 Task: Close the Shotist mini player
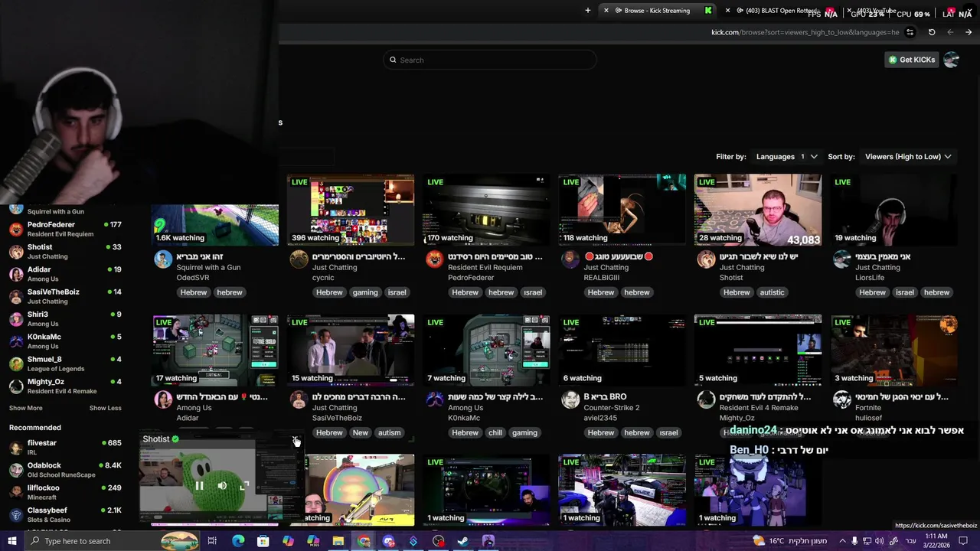(296, 441)
